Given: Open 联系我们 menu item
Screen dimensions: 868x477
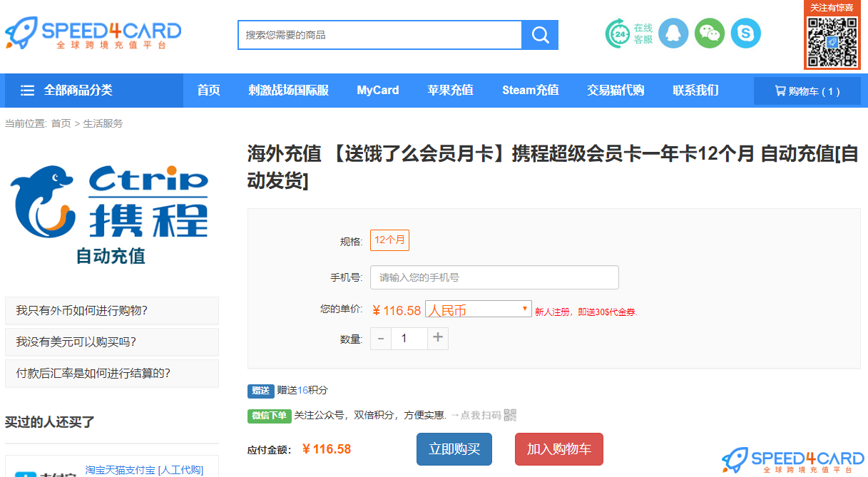Looking at the screenshot, I should 696,91.
